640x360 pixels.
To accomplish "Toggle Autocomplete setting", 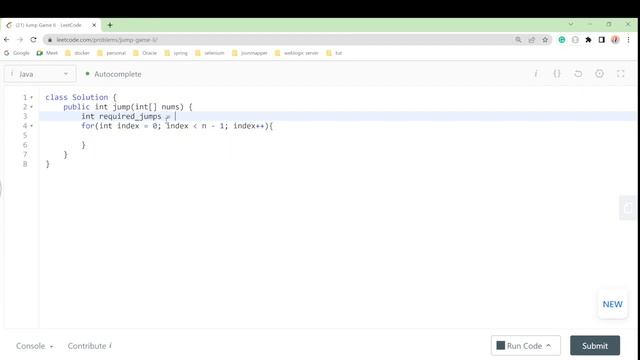I will [x=113, y=74].
